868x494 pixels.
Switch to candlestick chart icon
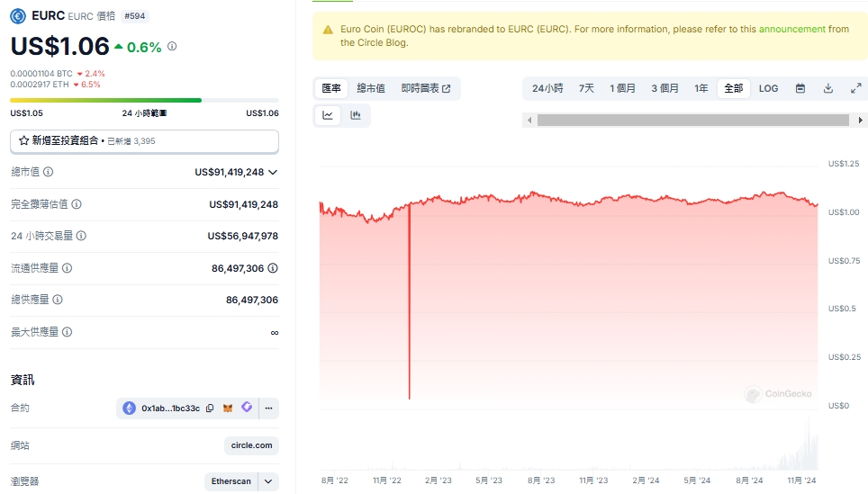pyautogui.click(x=356, y=115)
